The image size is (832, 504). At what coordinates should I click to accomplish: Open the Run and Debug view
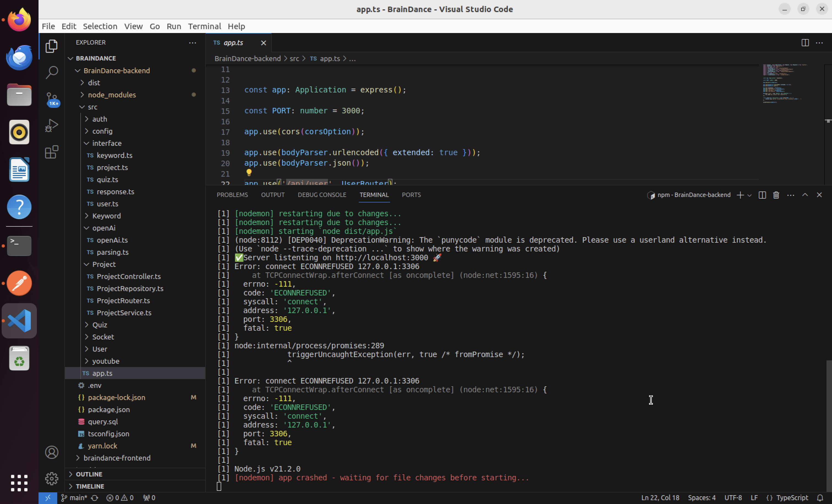click(x=51, y=125)
